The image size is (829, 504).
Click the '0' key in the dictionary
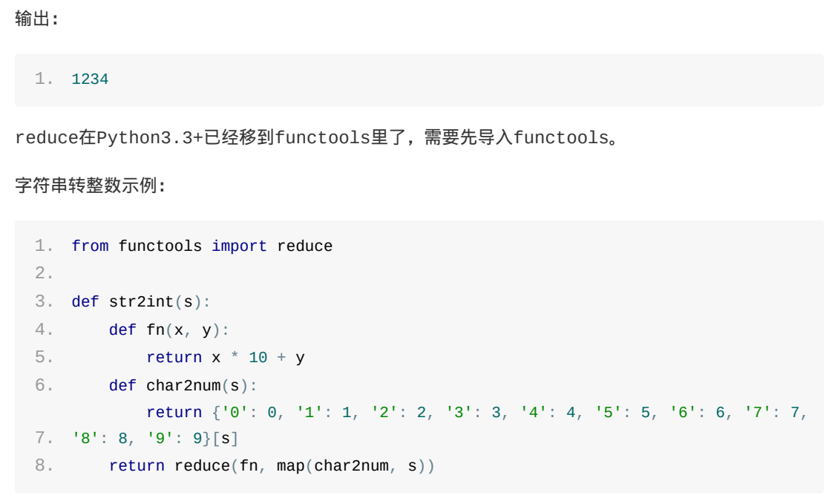click(x=235, y=412)
